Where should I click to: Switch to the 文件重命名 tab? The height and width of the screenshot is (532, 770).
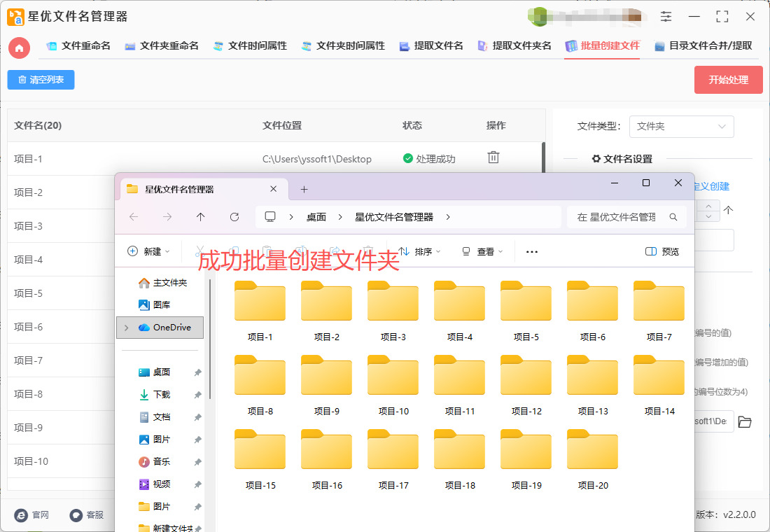(78, 46)
